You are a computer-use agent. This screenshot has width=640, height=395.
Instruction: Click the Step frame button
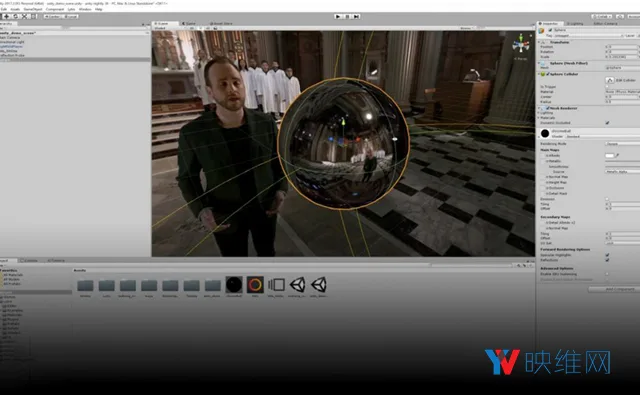pyautogui.click(x=356, y=16)
